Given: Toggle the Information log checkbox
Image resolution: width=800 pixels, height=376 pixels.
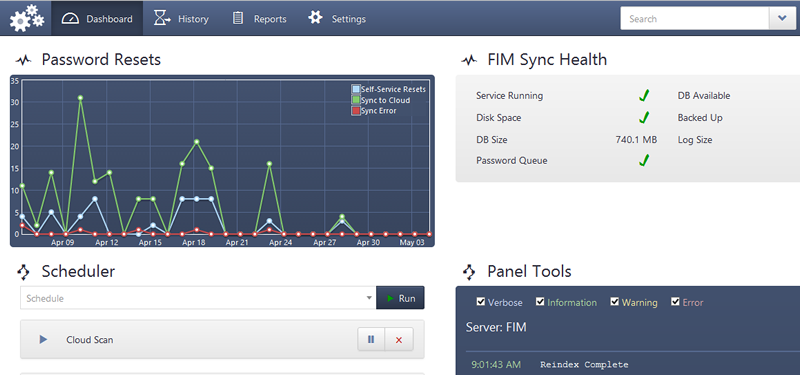Looking at the screenshot, I should (x=540, y=302).
